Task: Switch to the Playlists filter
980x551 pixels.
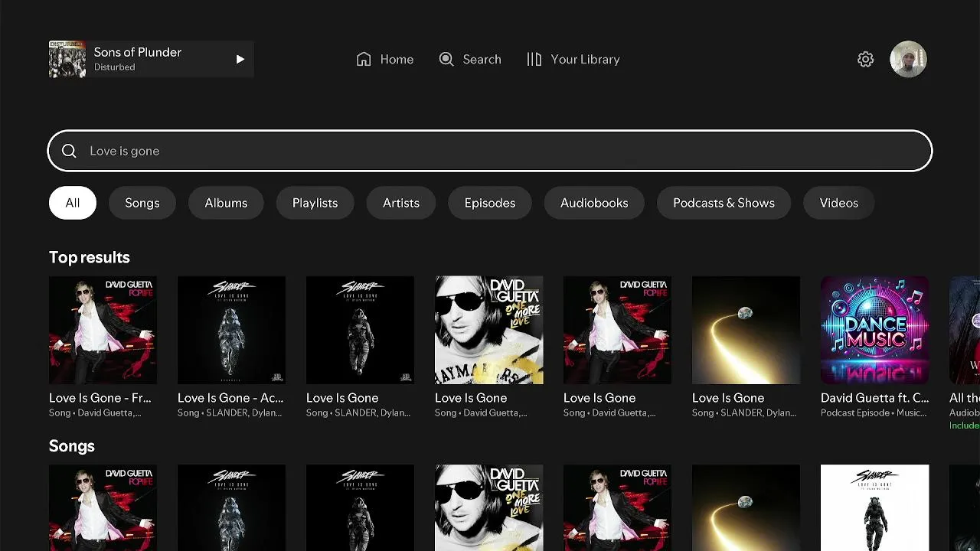Action: click(315, 203)
